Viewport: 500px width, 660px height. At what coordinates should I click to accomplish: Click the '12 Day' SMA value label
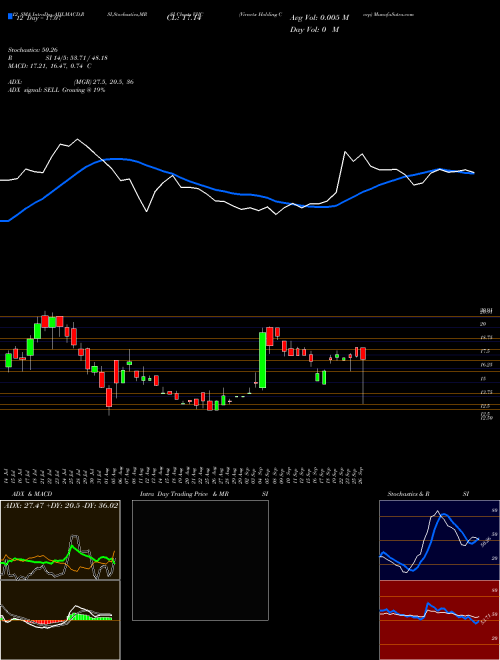coord(38,19)
